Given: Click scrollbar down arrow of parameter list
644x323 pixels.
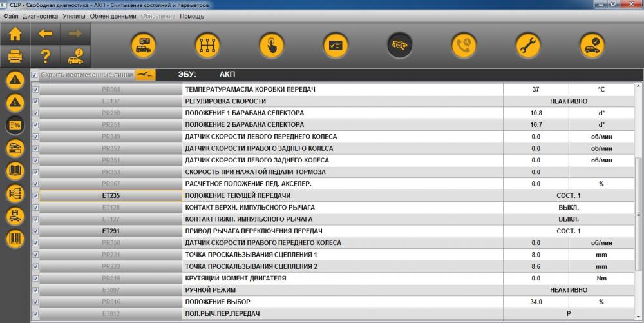Looking at the screenshot, I should (x=639, y=317).
